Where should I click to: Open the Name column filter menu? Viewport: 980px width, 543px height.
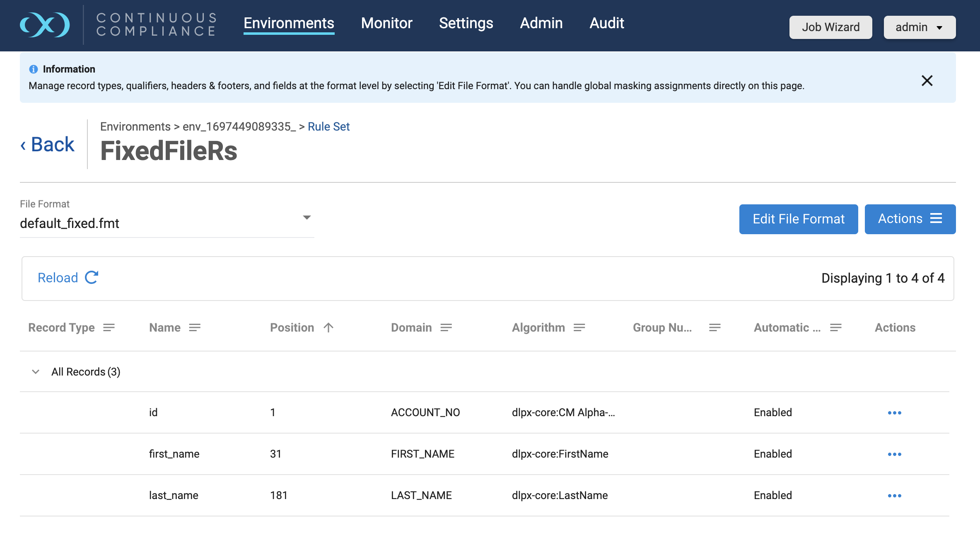coord(195,327)
